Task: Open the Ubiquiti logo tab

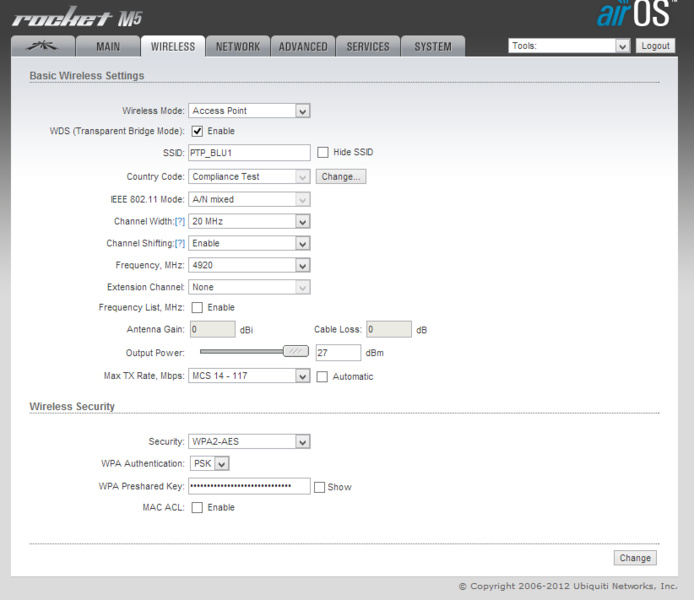Action: coord(42,46)
